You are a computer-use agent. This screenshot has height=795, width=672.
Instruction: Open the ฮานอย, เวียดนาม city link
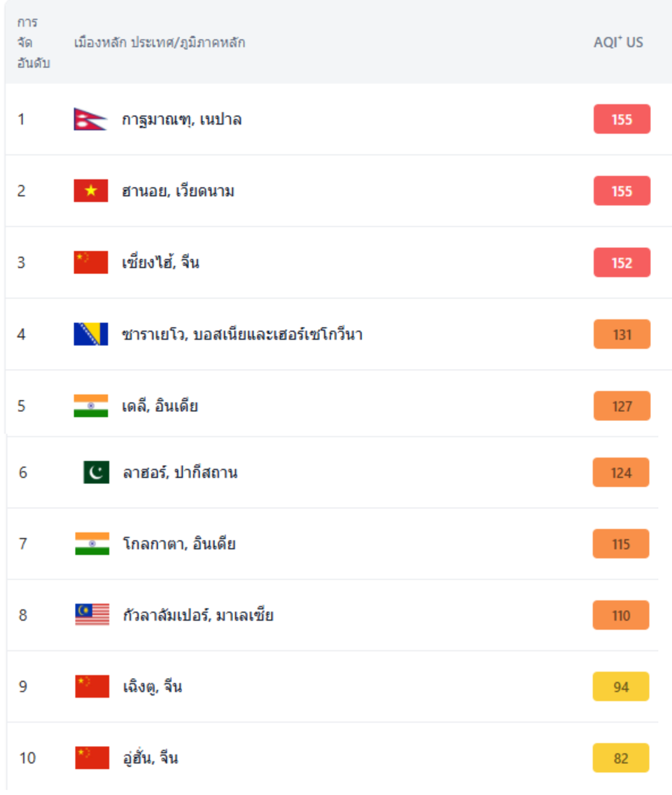pyautogui.click(x=178, y=191)
